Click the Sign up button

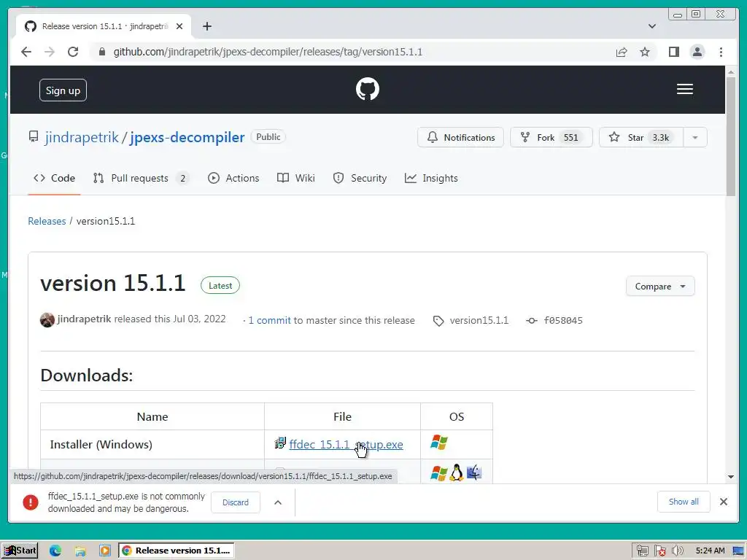(x=63, y=90)
